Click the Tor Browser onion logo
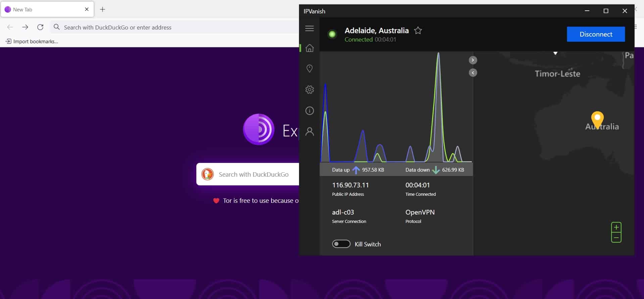This screenshot has width=644, height=299. point(258,129)
